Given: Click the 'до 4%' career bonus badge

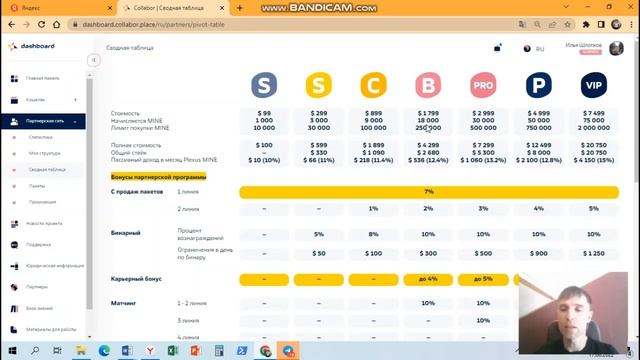Looking at the screenshot, I should pos(428,279).
